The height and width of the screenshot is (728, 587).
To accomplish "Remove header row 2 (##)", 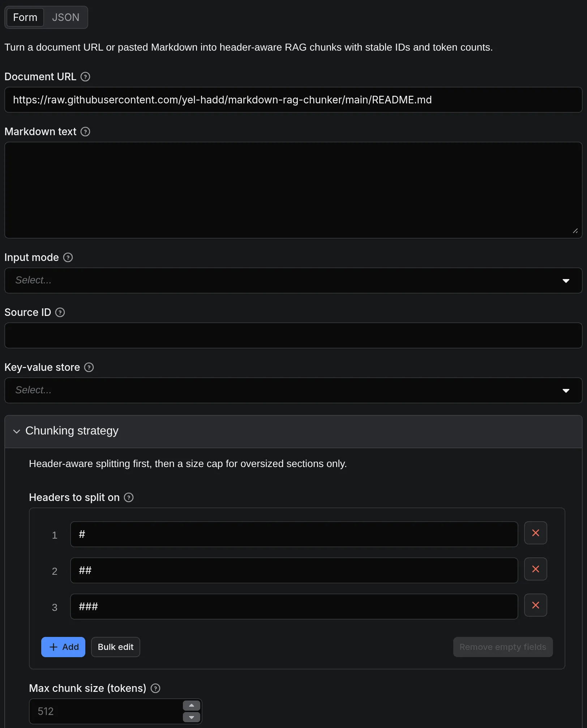I will point(536,569).
